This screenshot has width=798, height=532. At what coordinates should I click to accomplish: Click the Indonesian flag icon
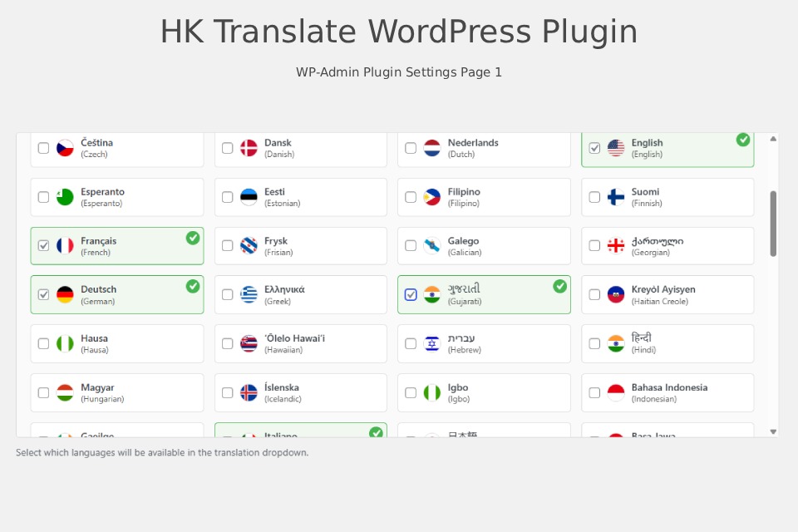(616, 392)
